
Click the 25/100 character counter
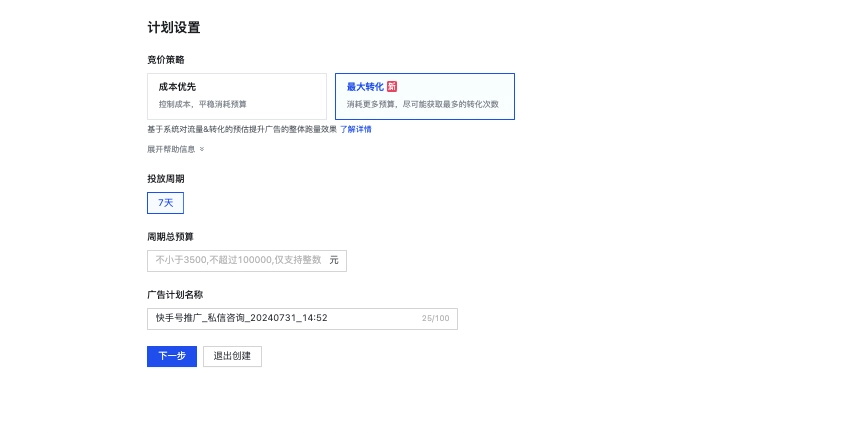click(435, 319)
